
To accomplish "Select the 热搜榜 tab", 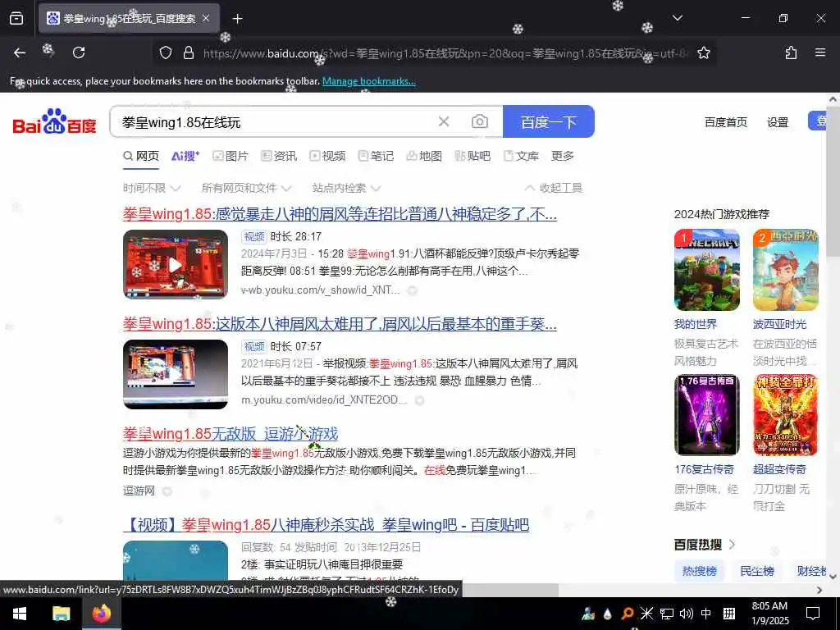I will [x=700, y=571].
